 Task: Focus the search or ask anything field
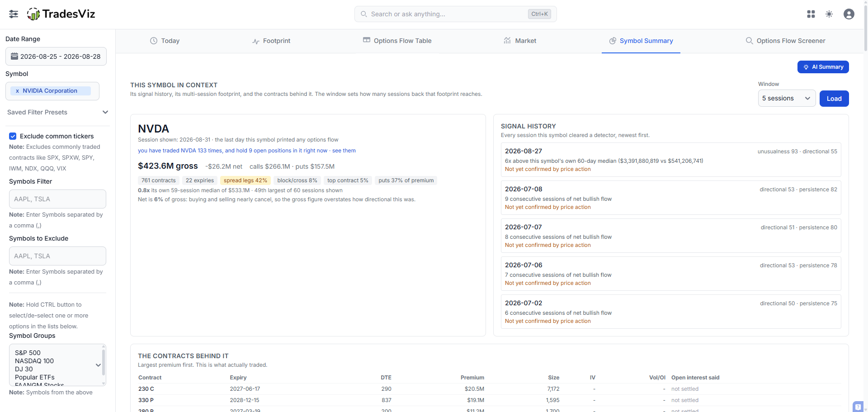point(456,14)
